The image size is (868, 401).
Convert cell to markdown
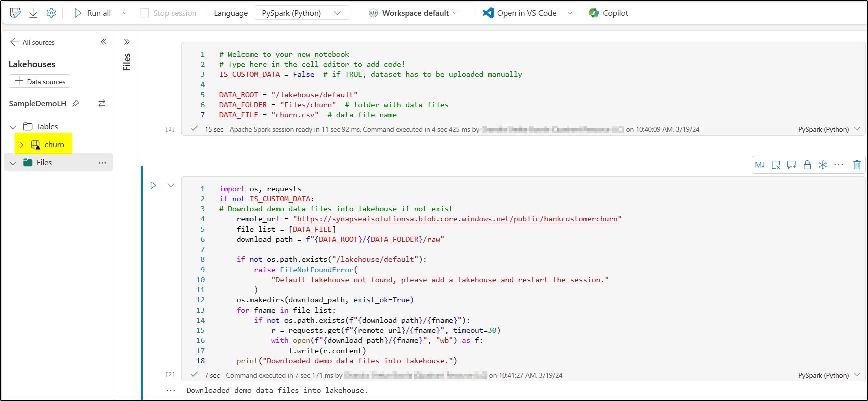(760, 165)
